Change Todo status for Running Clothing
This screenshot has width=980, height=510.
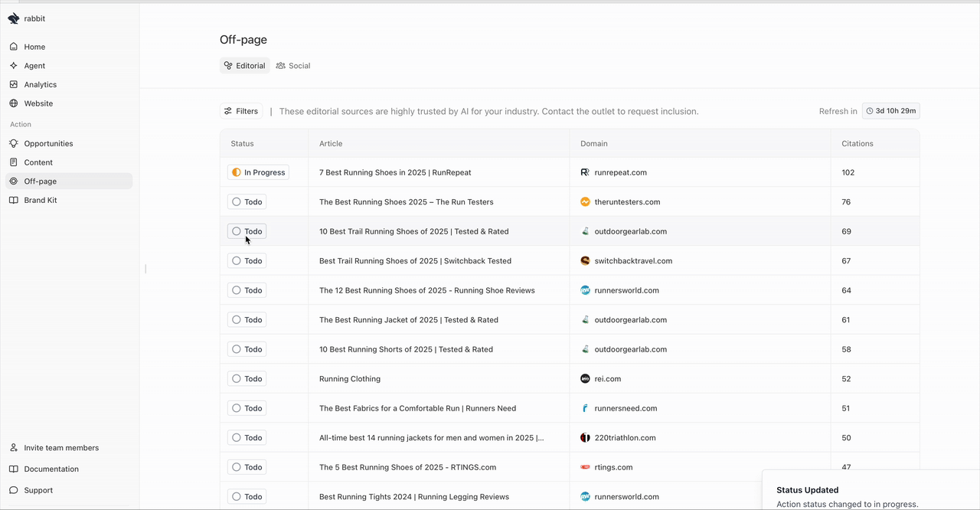click(247, 379)
